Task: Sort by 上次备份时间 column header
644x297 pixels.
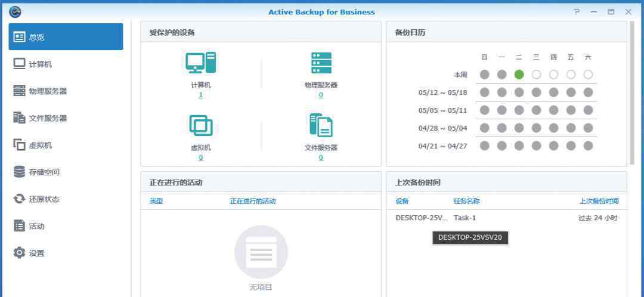Action: pos(599,201)
